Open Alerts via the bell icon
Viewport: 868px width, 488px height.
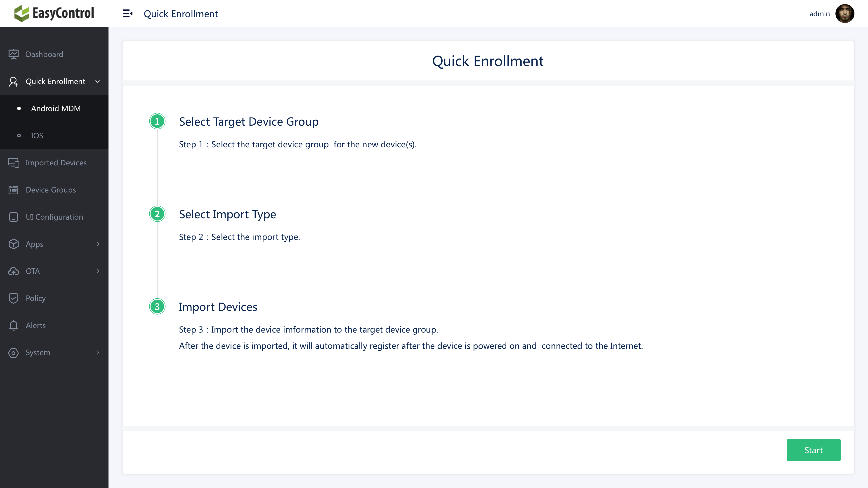tap(14, 325)
